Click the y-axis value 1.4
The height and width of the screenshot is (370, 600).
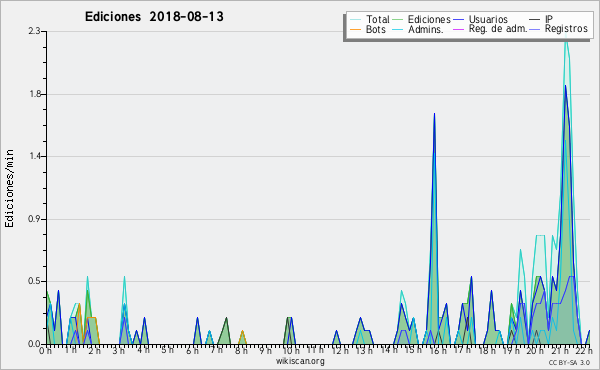[x=34, y=156]
